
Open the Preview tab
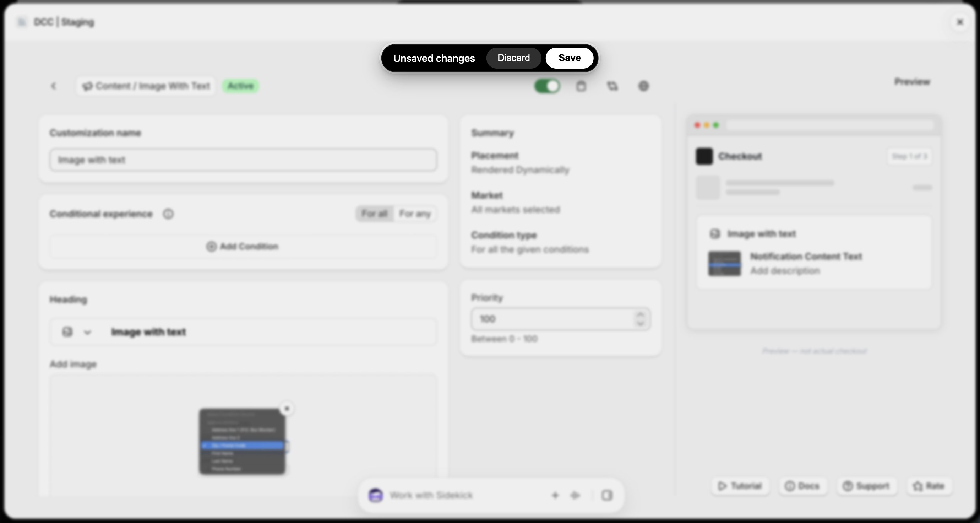point(912,81)
